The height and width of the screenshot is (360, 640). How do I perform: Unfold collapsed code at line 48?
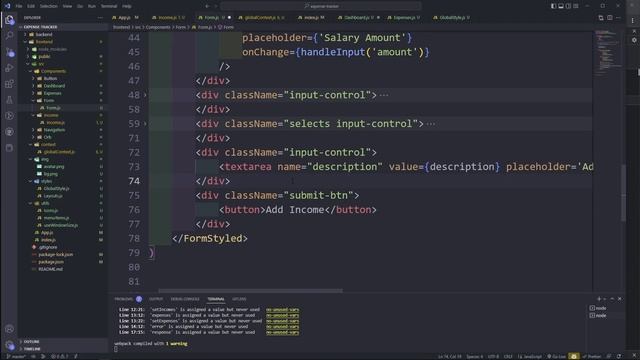(x=145, y=95)
